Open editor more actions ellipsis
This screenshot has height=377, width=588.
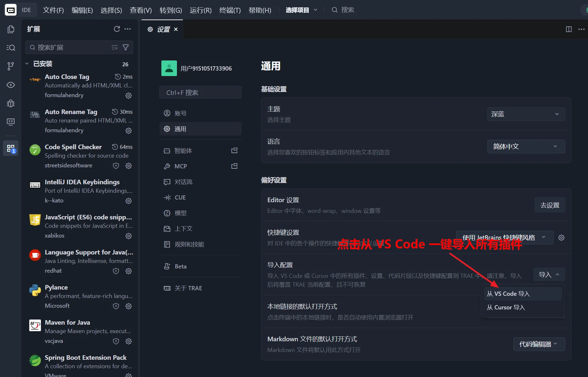581,29
